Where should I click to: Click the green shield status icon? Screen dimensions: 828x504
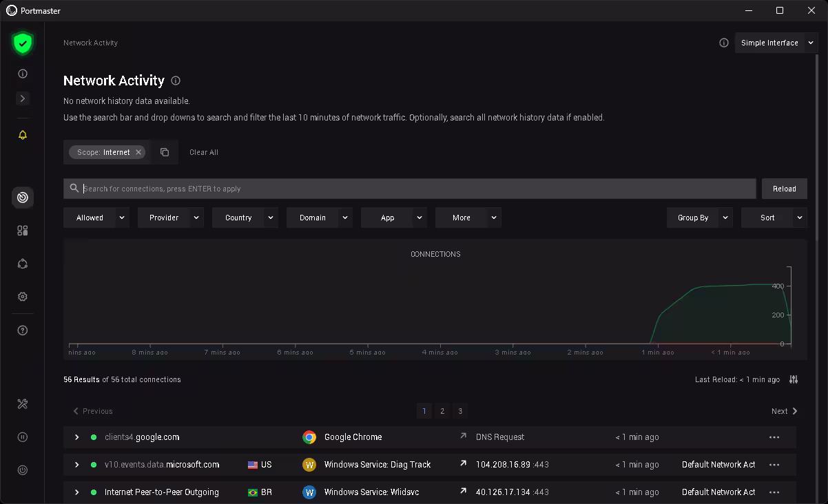[x=23, y=43]
